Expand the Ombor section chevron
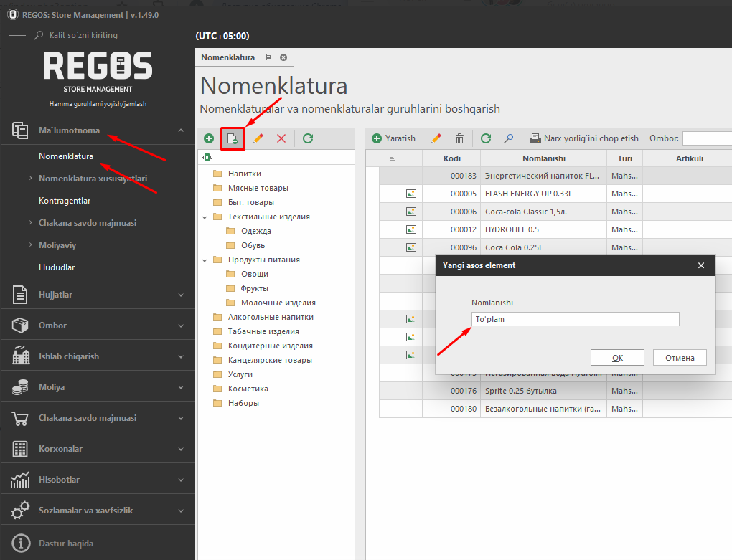732x560 pixels. coord(181,326)
